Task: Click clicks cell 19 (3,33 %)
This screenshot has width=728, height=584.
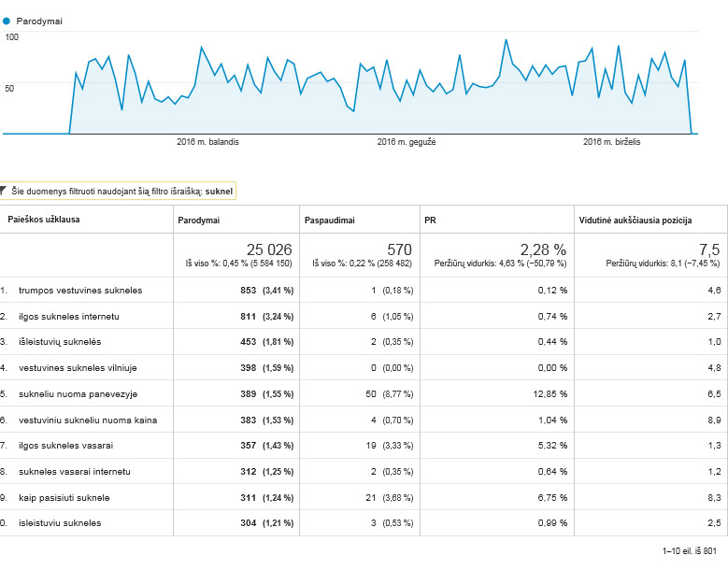Action: [x=389, y=445]
